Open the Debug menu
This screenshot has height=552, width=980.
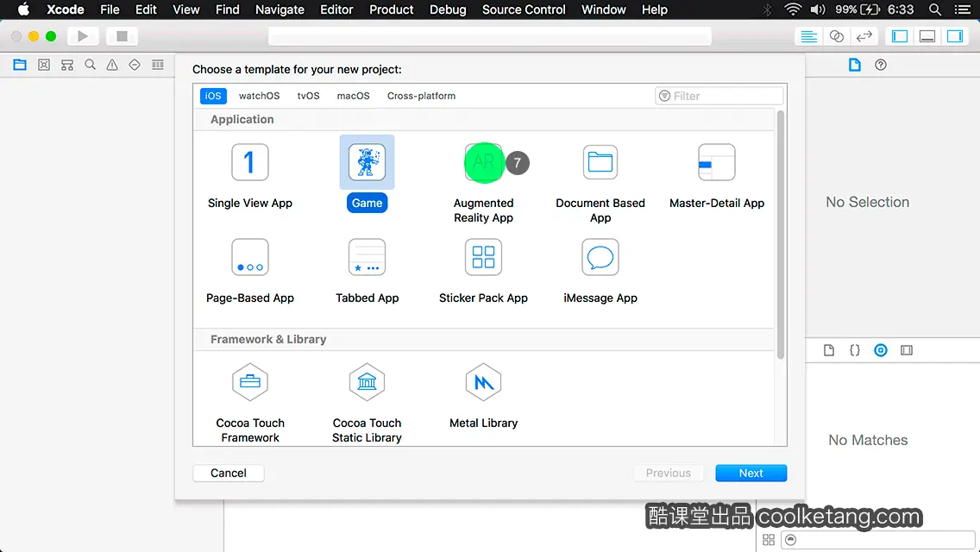(448, 9)
